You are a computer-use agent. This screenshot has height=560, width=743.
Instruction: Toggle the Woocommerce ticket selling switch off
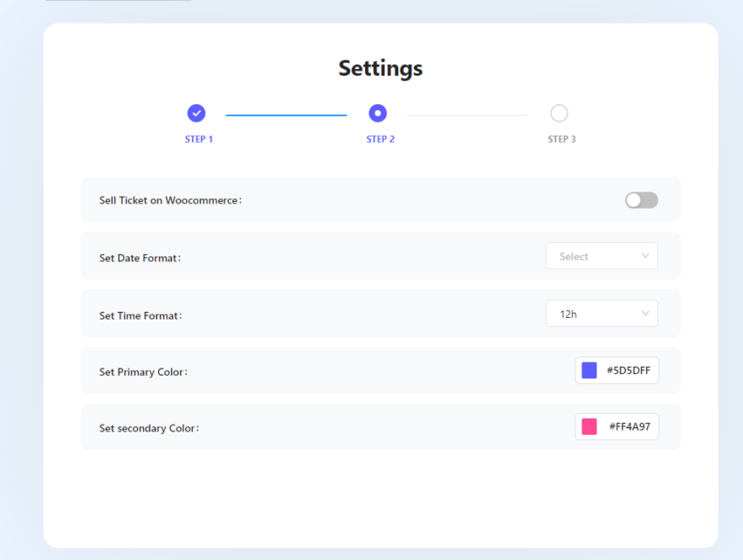coord(641,199)
